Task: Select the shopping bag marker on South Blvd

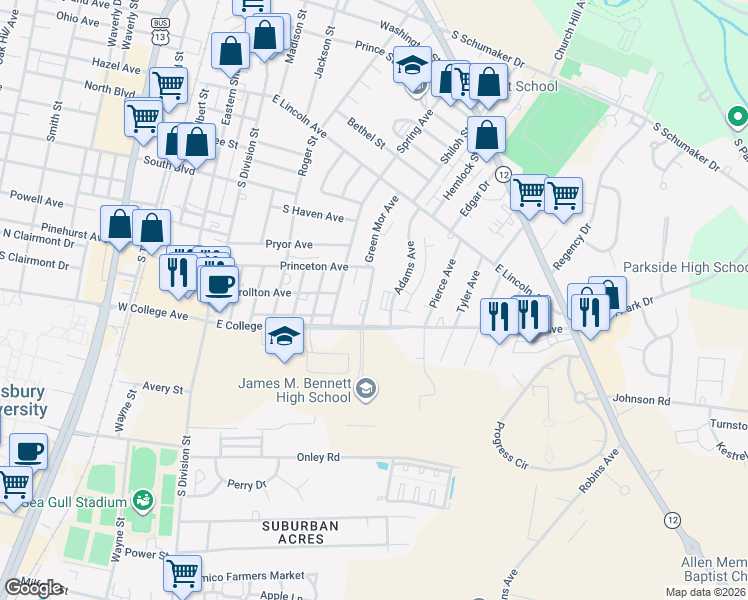Action: coord(196,145)
